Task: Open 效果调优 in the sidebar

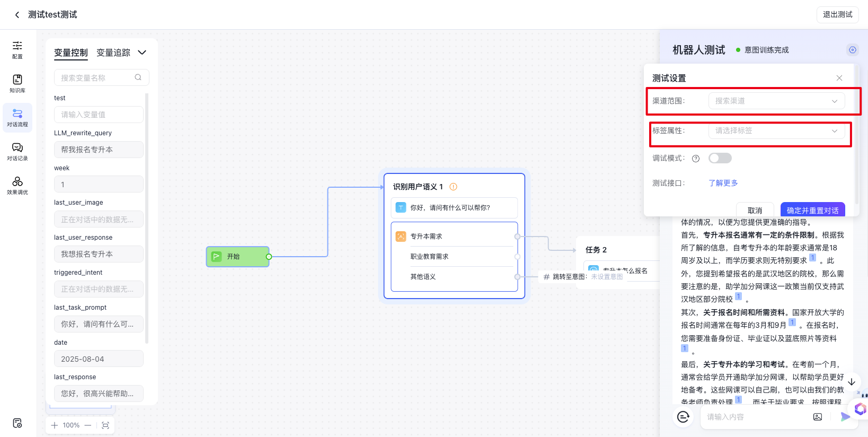Action: 17,185
